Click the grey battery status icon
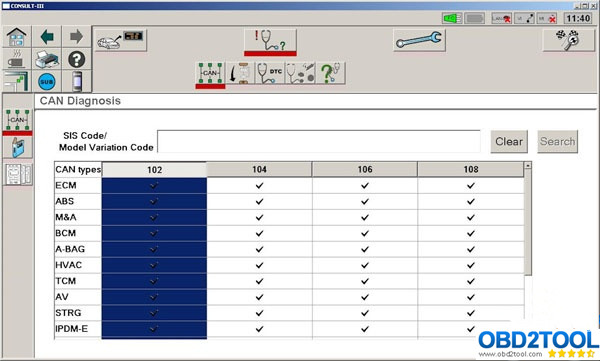 [474, 18]
